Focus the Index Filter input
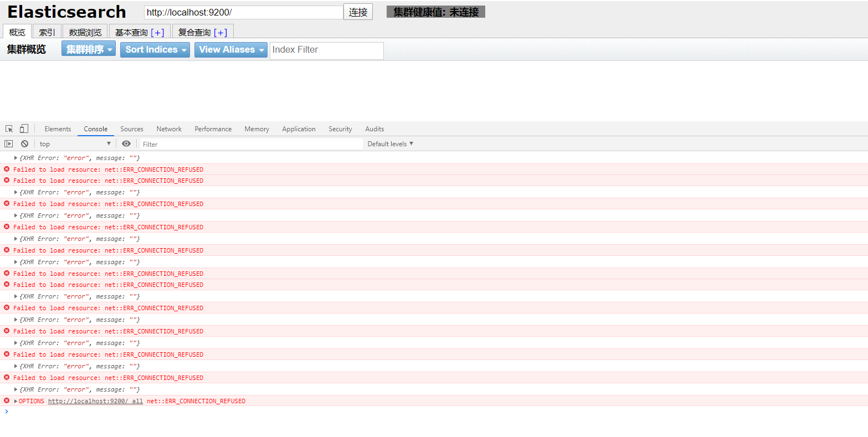Screen dimensions: 868x437 click(327, 50)
